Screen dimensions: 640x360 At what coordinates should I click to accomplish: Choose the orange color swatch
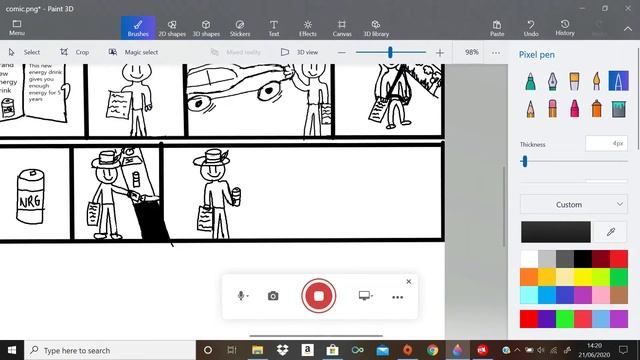529,277
